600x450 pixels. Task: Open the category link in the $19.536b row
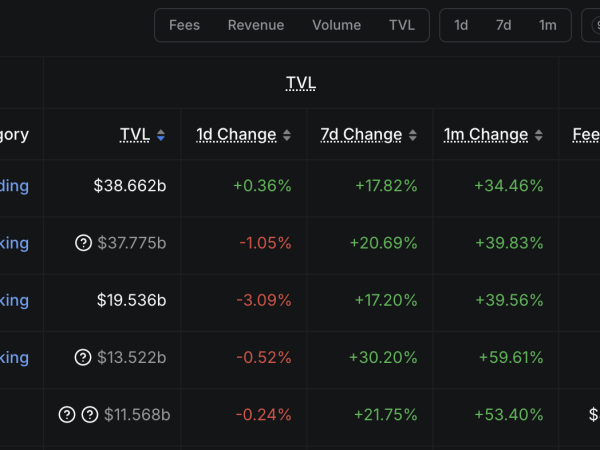pyautogui.click(x=14, y=301)
